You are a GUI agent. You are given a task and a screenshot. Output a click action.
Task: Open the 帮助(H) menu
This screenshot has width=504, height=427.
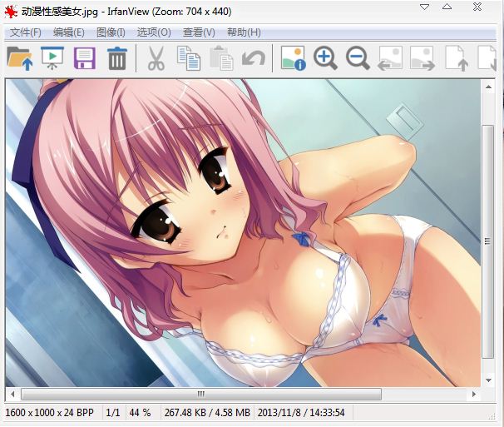click(x=243, y=32)
